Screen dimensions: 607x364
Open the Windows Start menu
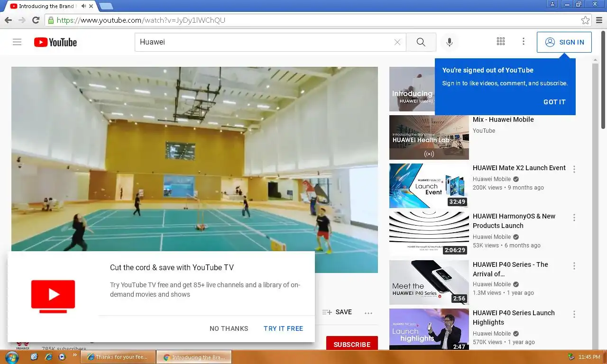pos(12,357)
